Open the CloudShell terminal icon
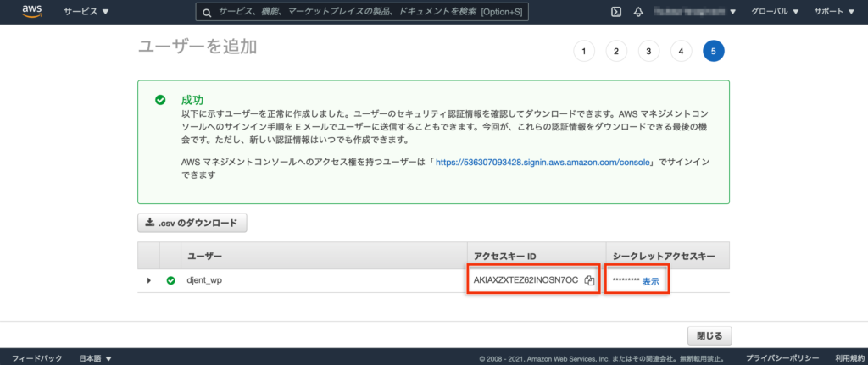868x365 pixels. click(x=615, y=12)
